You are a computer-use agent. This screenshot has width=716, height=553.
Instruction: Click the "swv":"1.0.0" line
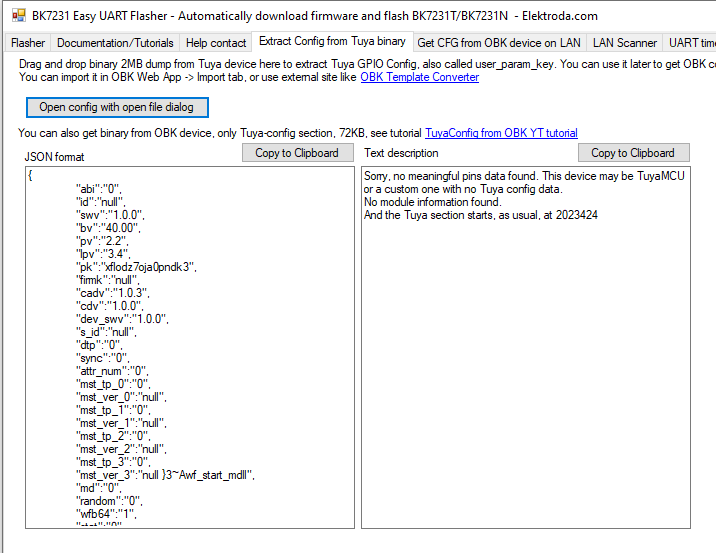110,215
